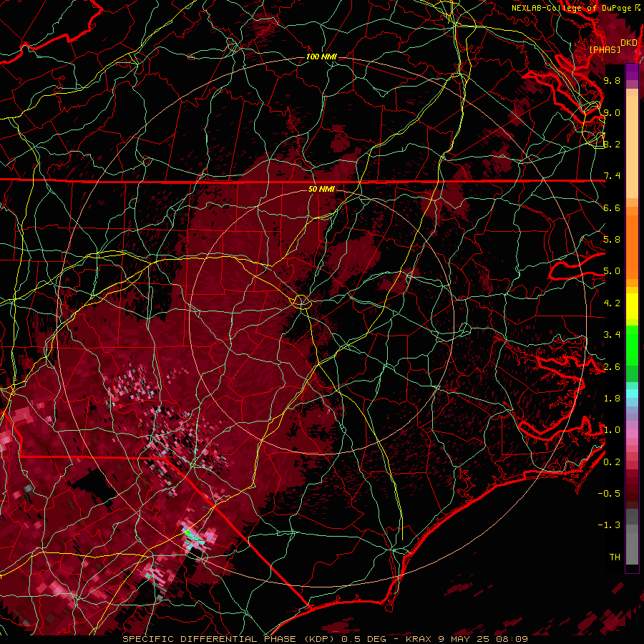The image size is (644, 644).
Task: Click the [PHAS] legend label
Action: point(605,49)
